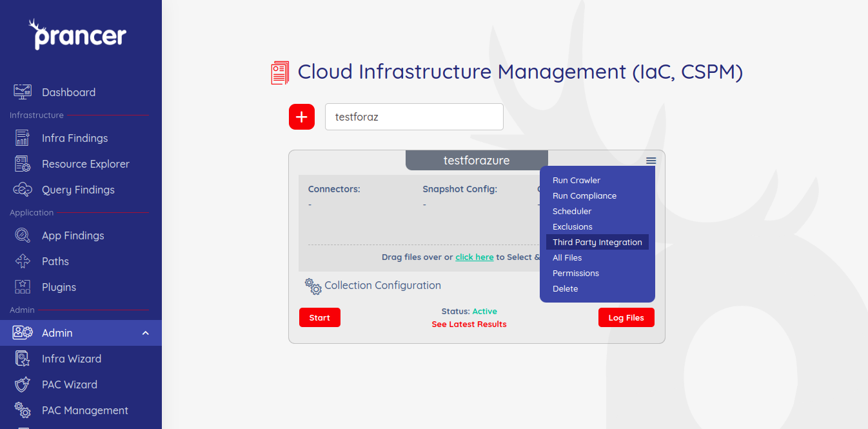This screenshot has height=429, width=868.
Task: Click the red Start button
Action: (x=320, y=317)
